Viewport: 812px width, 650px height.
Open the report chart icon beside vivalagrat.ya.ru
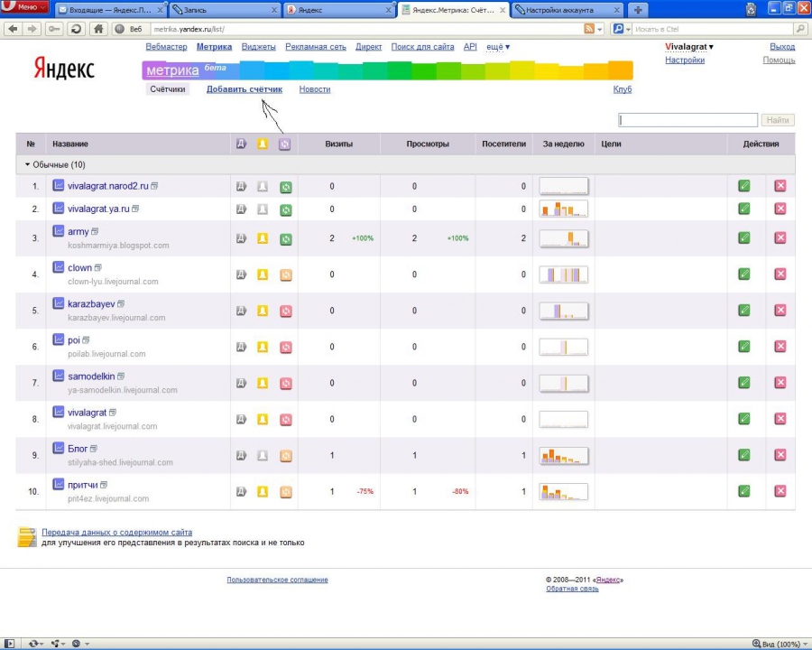coord(58,209)
